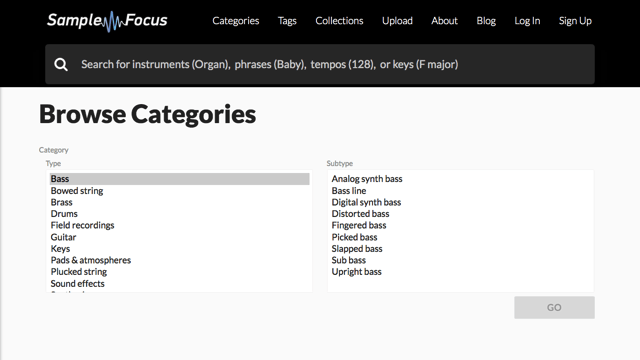Image resolution: width=640 pixels, height=360 pixels.
Task: Click the GO button
Action: click(554, 307)
